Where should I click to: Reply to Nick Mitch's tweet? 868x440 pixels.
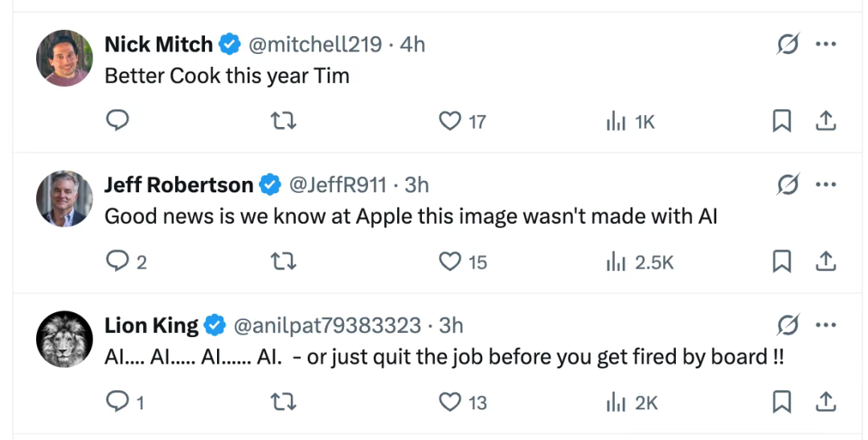tap(117, 120)
